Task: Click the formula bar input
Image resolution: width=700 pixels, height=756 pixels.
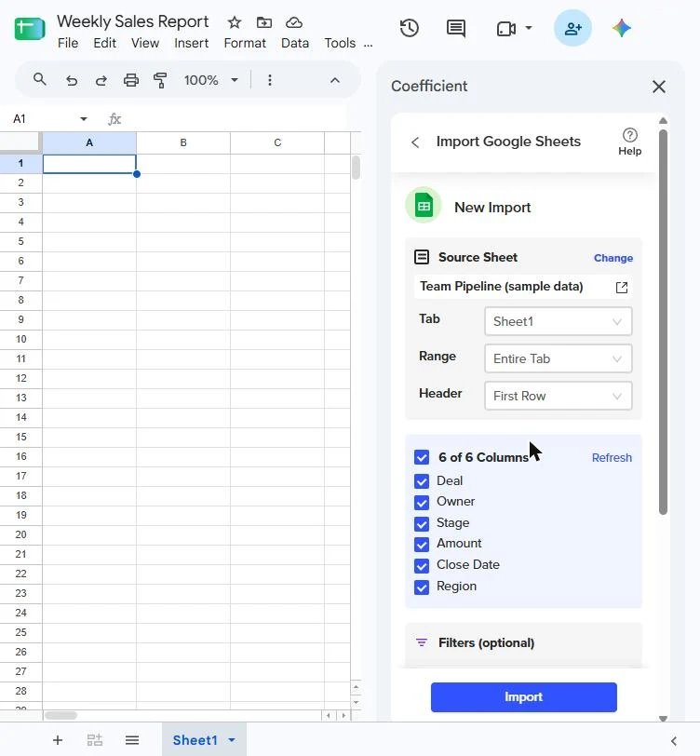Action: pos(236,119)
